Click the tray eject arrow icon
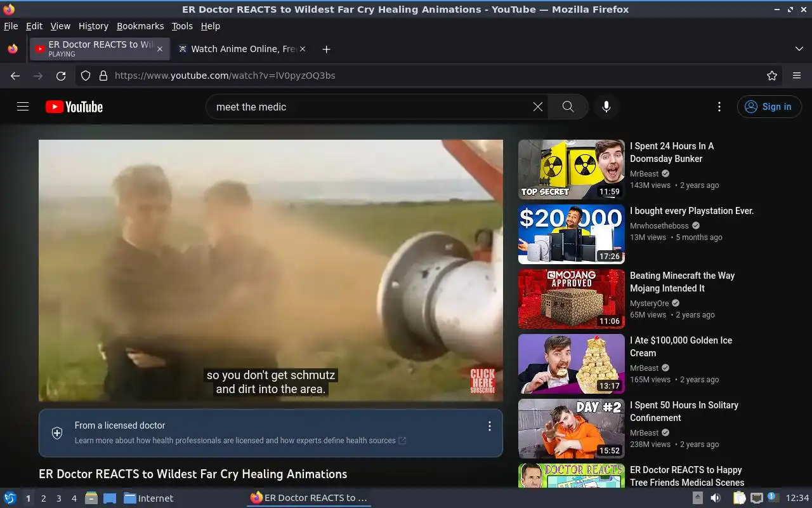Image resolution: width=812 pixels, height=508 pixels. tap(698, 498)
